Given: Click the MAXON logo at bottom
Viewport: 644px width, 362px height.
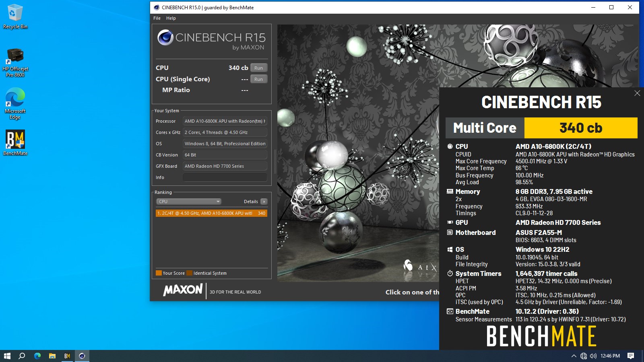Looking at the screenshot, I should click(183, 290).
